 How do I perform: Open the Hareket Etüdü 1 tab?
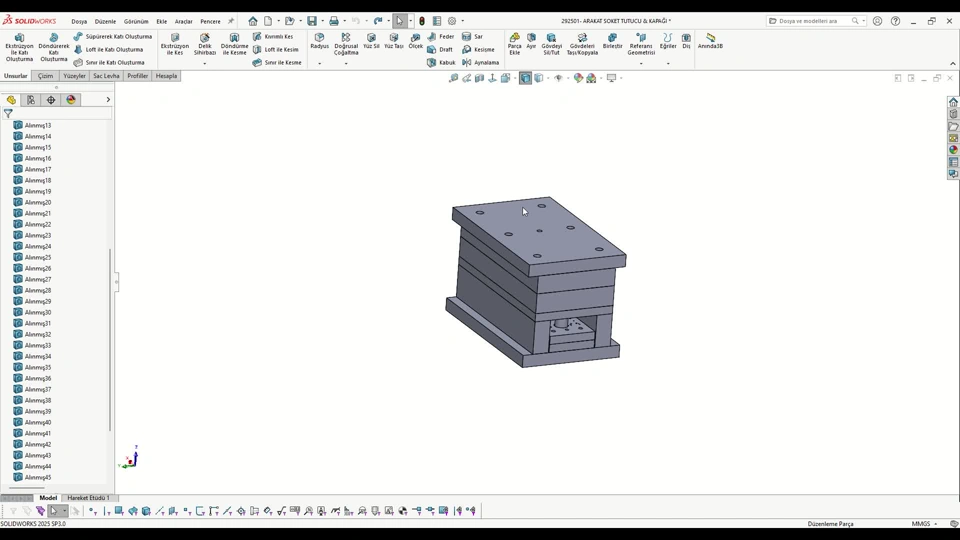pos(87,498)
